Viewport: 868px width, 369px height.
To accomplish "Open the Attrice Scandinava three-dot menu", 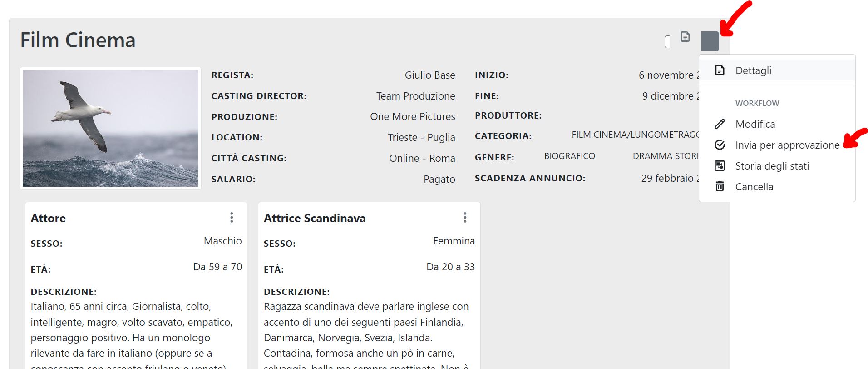I will (465, 218).
